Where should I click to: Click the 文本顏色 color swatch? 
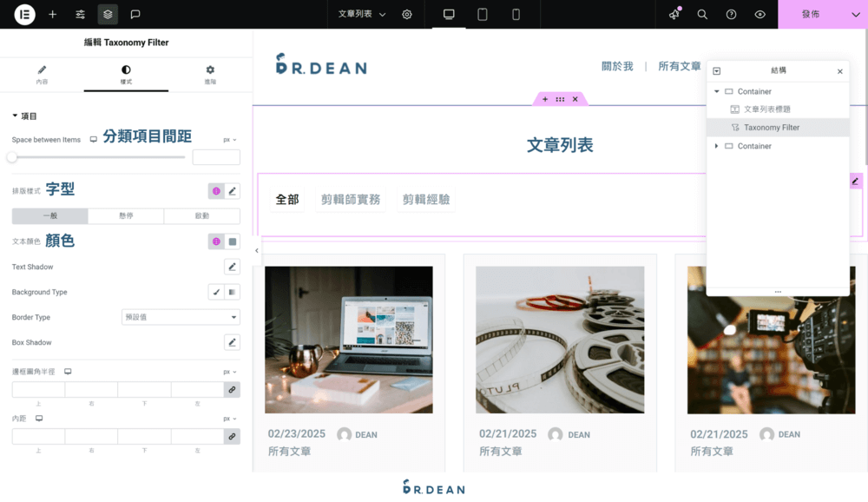[x=231, y=241]
